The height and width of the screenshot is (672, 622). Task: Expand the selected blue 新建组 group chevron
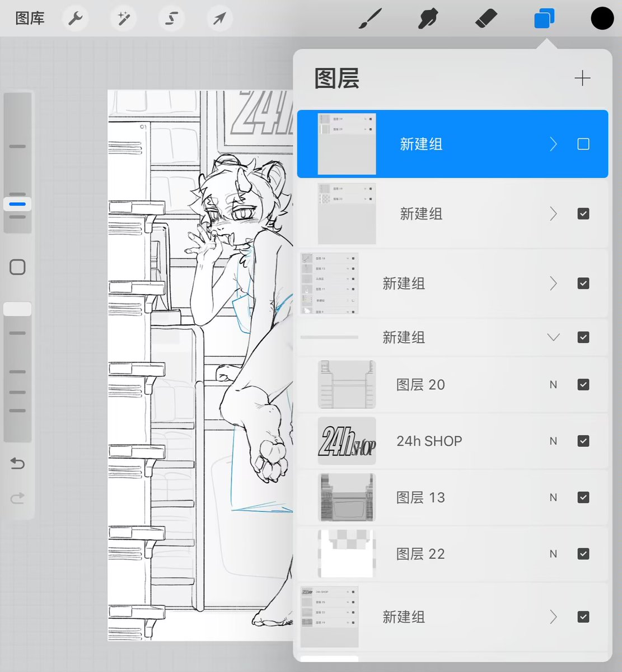click(553, 144)
